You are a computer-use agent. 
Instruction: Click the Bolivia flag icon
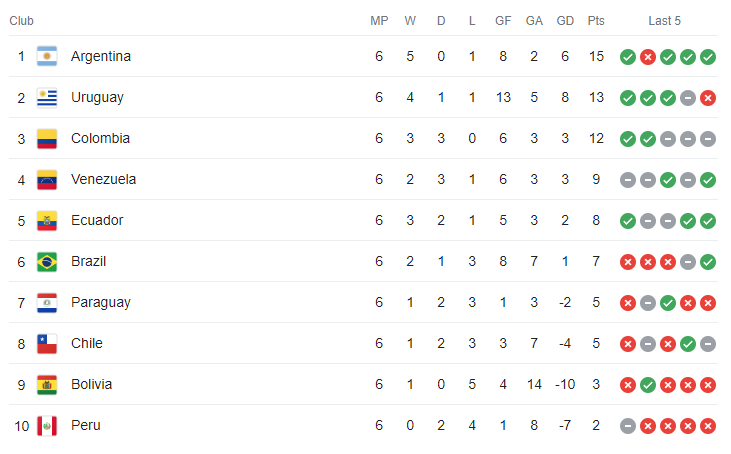click(47, 385)
